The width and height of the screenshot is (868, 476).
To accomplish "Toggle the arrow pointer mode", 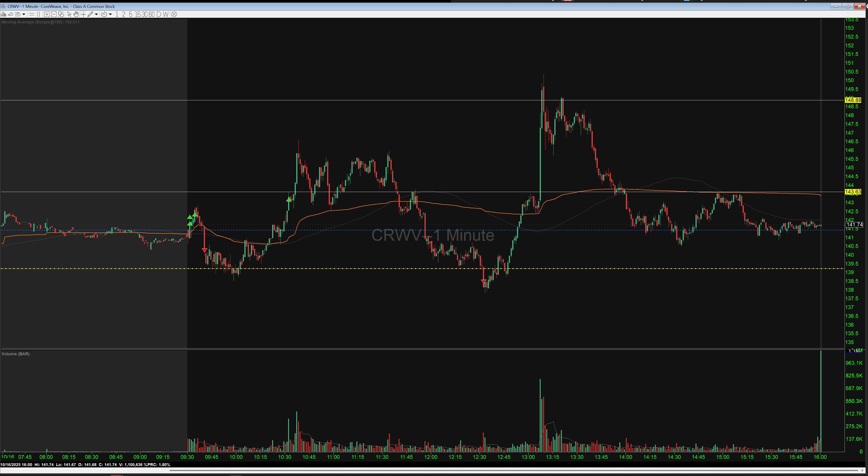I will (69, 14).
